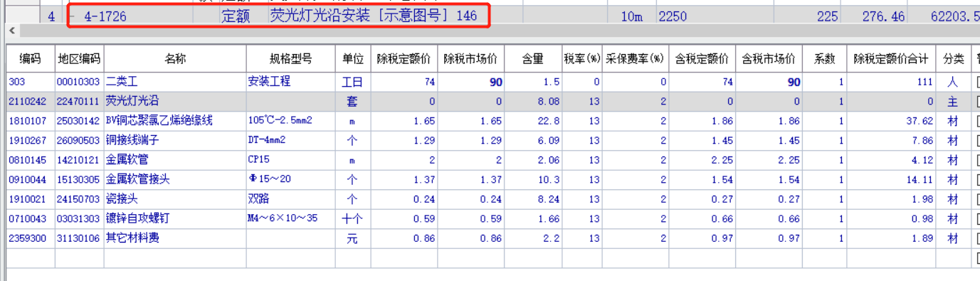Click the 除税市场价 column header

pyautogui.click(x=470, y=58)
